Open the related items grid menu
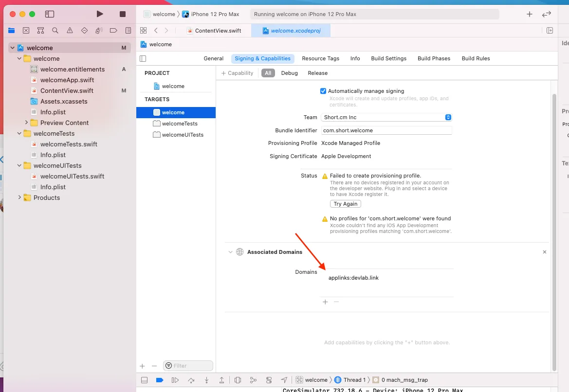This screenshot has width=569, height=392. tap(143, 31)
